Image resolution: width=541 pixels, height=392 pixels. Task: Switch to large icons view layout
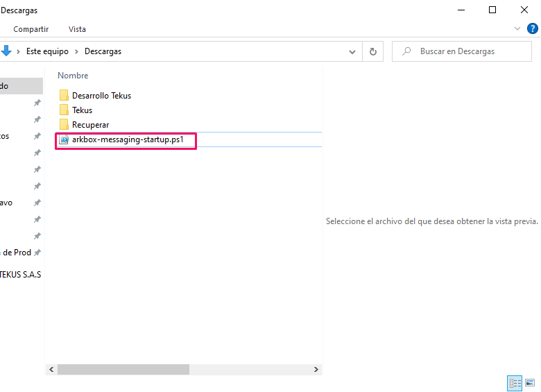(530, 382)
